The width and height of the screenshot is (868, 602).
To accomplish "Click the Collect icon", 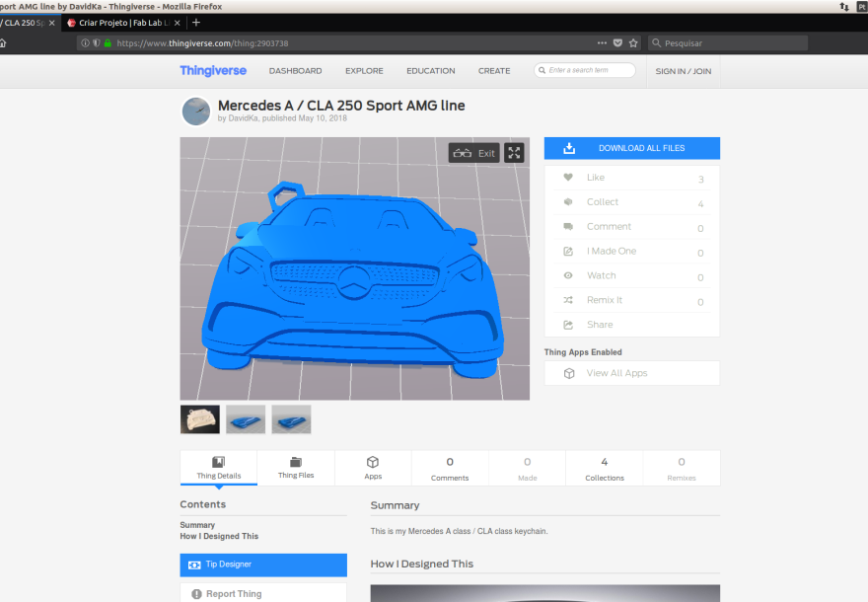I will (x=568, y=202).
